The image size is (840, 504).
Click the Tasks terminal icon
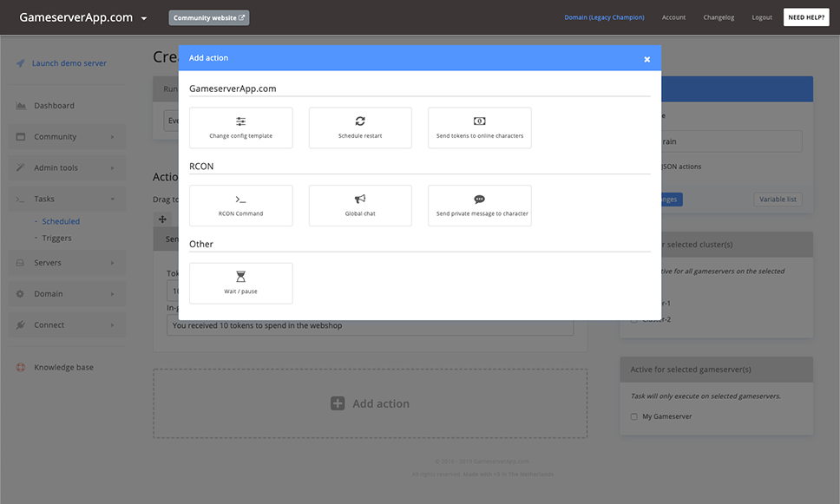pyautogui.click(x=20, y=199)
